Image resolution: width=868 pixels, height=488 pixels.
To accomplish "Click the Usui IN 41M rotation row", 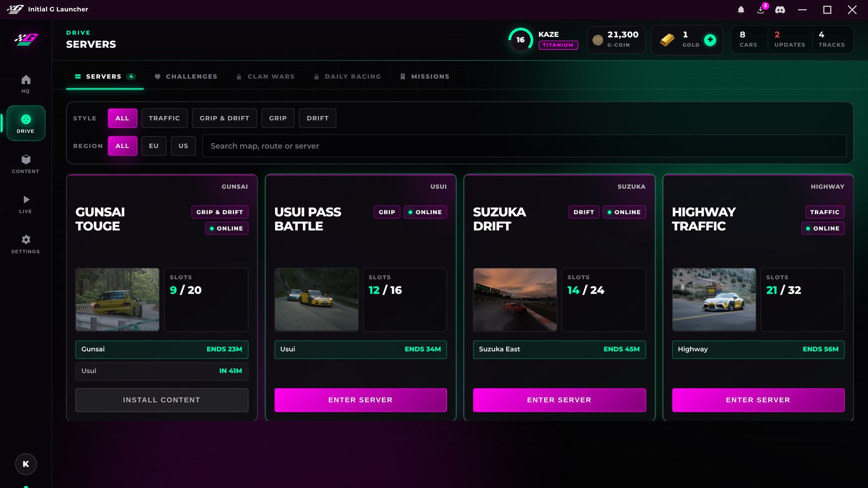I will (162, 371).
